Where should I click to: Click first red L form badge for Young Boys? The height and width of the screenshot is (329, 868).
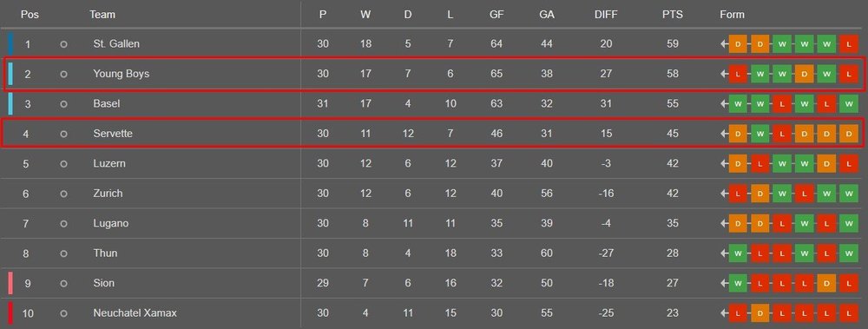point(738,74)
